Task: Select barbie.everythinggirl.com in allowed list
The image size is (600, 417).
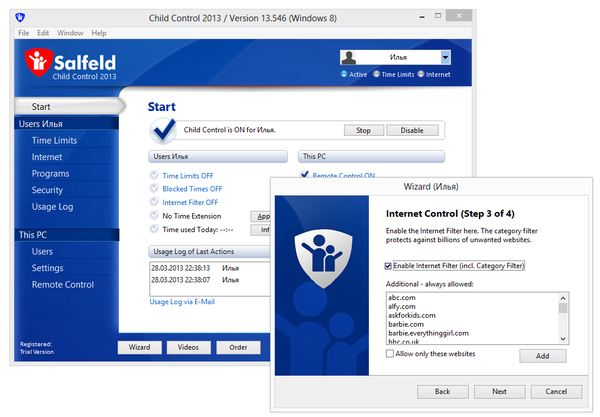Action: click(x=428, y=333)
